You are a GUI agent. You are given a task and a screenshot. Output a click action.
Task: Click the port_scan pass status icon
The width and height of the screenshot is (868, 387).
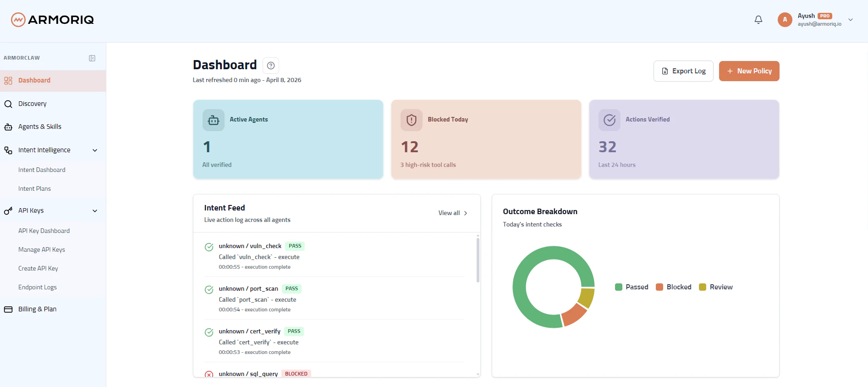click(209, 290)
